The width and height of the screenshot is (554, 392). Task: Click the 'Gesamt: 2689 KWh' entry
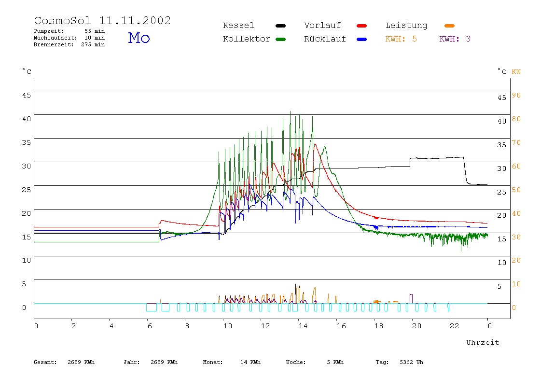coord(64,362)
